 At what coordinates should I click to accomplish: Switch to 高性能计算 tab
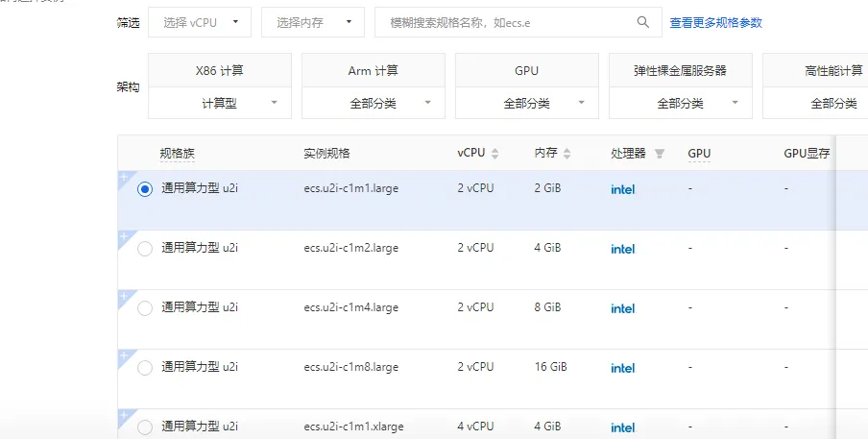(x=815, y=70)
